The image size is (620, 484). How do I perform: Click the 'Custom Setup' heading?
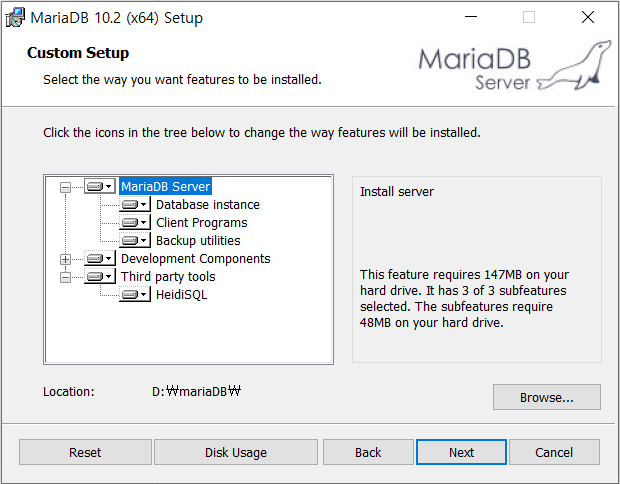(x=78, y=53)
